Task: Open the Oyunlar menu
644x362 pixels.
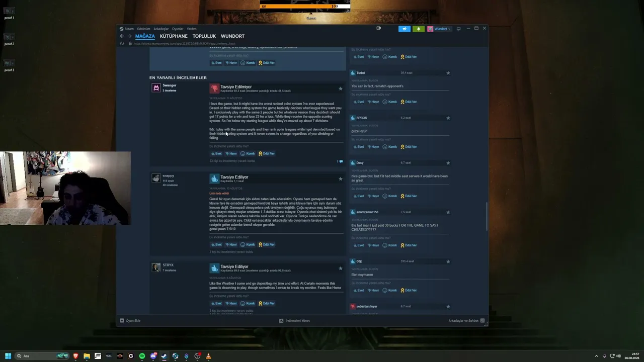Action: [178, 29]
